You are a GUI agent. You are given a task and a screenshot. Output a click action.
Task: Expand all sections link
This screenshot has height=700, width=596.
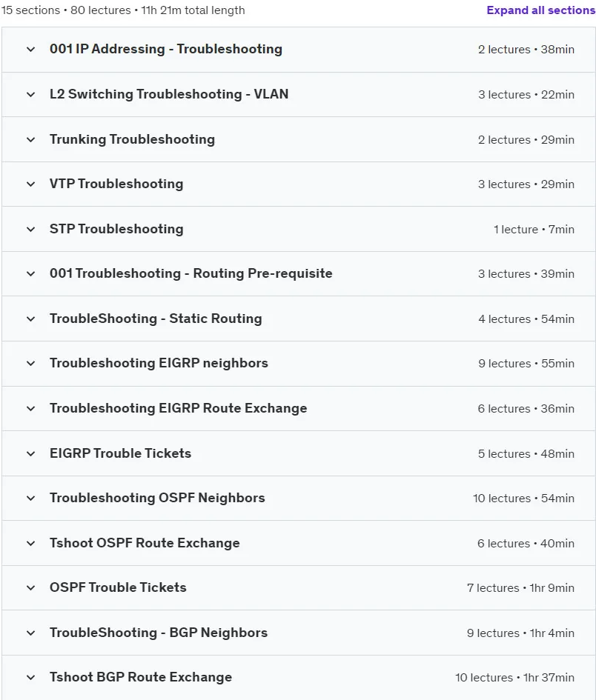pyautogui.click(x=540, y=10)
